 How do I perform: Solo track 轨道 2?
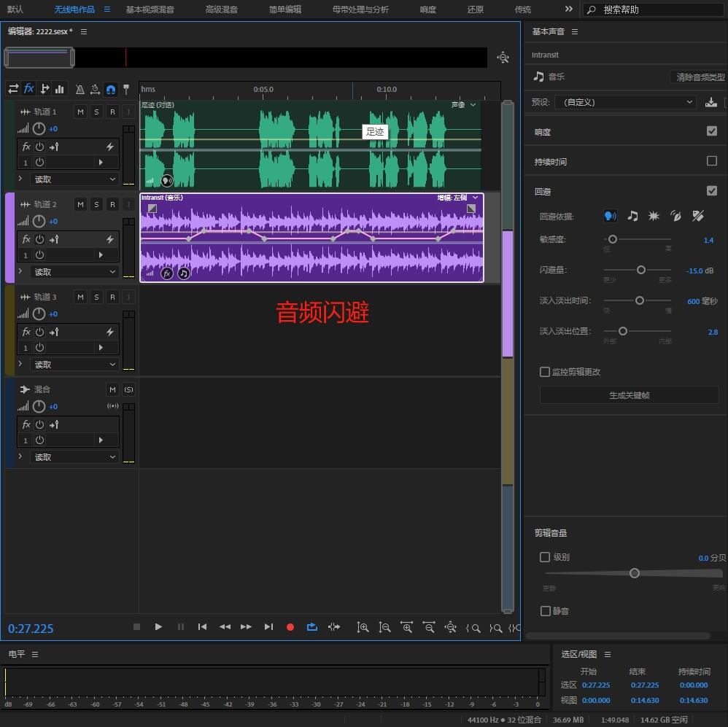pos(96,204)
